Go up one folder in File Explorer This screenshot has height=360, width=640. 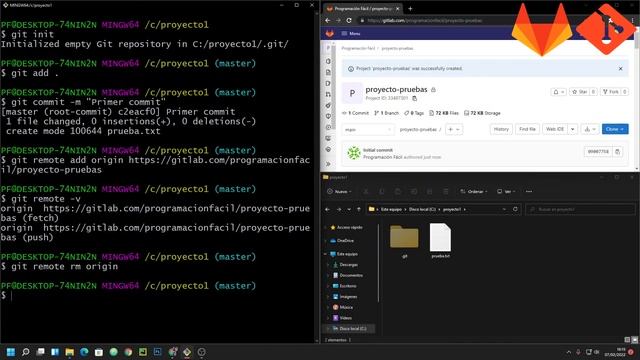(x=359, y=209)
